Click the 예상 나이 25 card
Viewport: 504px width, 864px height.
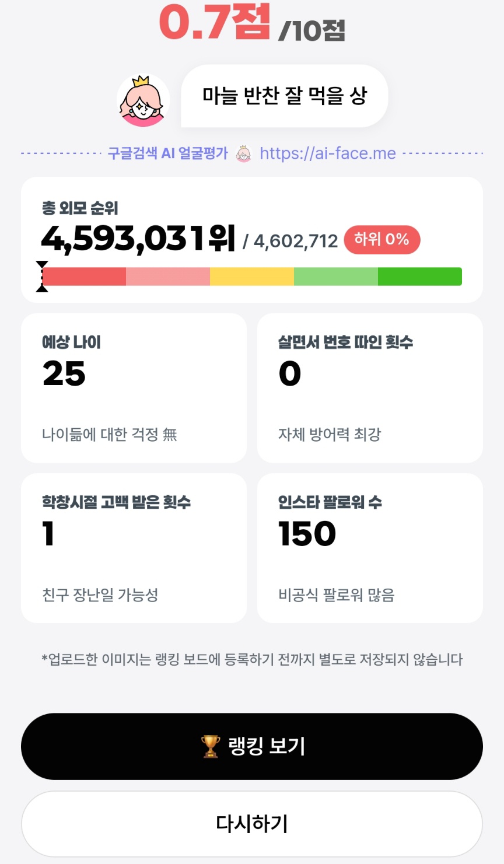134,388
